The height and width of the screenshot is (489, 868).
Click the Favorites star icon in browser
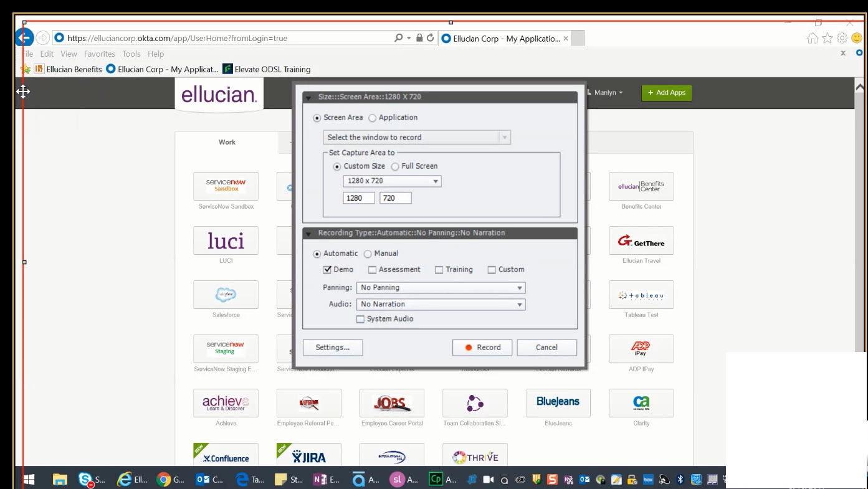click(x=827, y=38)
